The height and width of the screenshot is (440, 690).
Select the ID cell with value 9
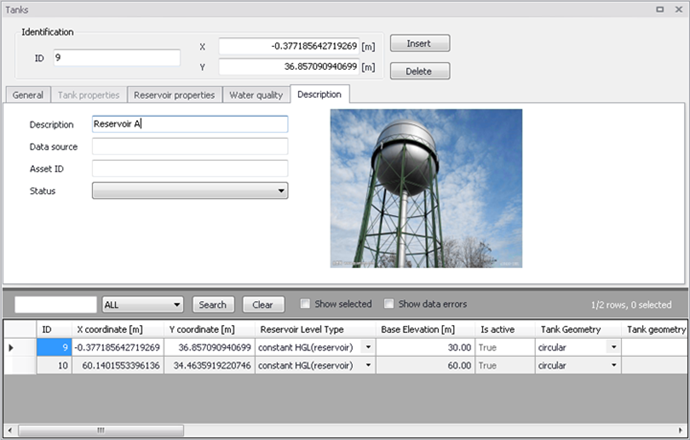click(54, 348)
